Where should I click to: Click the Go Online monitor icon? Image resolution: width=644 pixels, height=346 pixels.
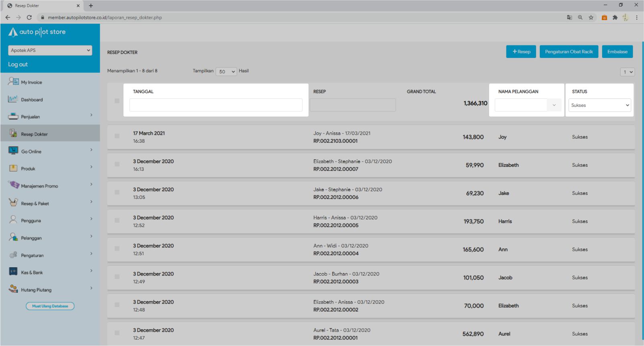(13, 151)
